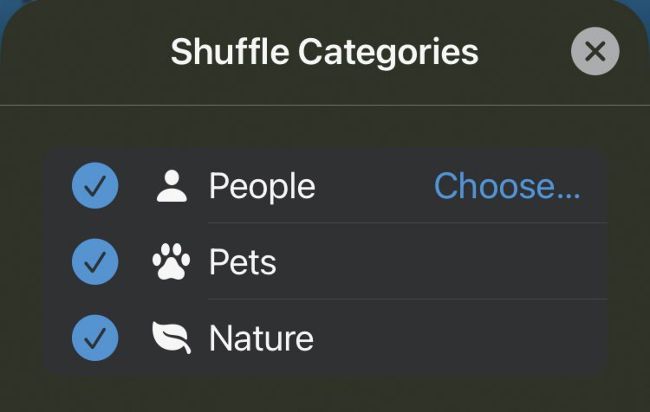Open the Choose... people picker
This screenshot has width=650, height=412.
point(507,186)
